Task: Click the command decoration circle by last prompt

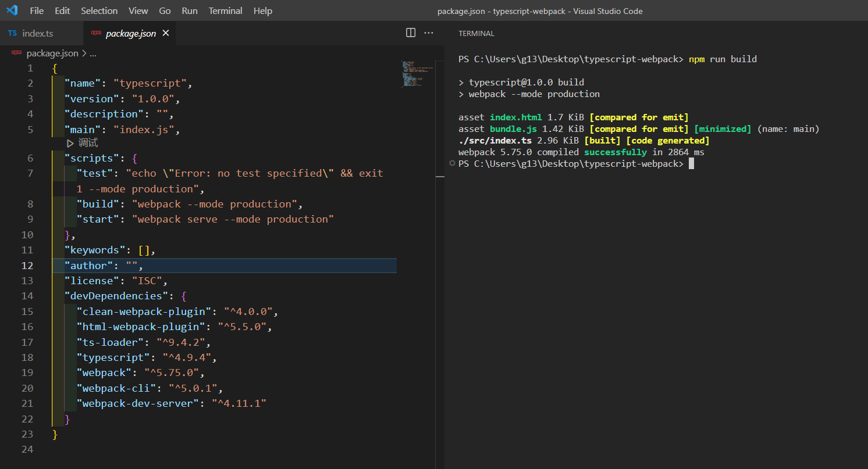Action: click(453, 164)
